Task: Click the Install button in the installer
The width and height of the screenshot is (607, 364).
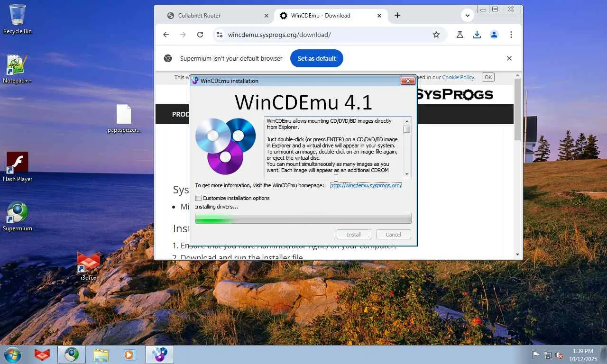Action: [354, 235]
